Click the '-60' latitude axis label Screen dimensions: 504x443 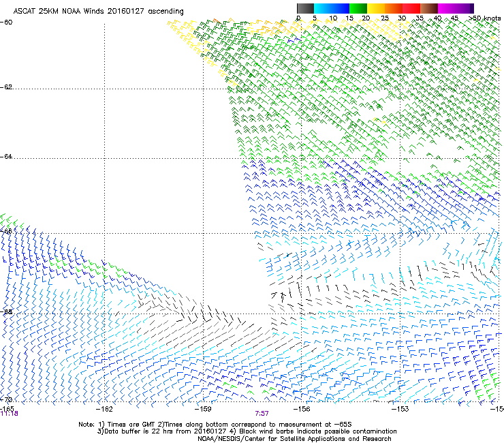tap(6, 22)
